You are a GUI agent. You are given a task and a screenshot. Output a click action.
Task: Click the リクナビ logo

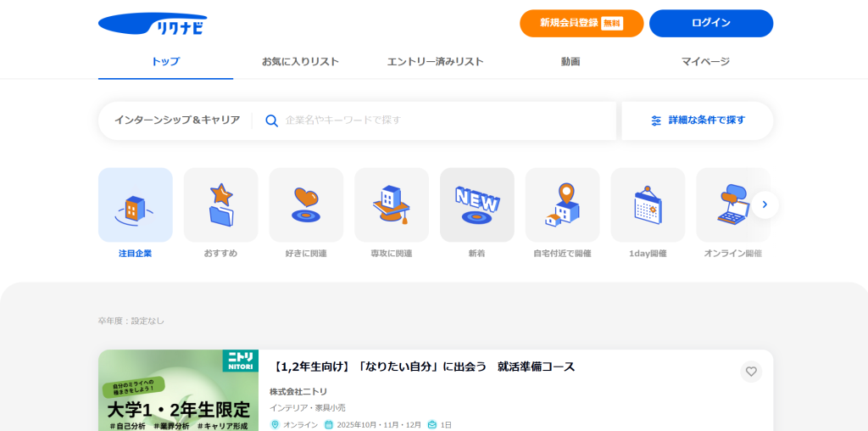[153, 24]
